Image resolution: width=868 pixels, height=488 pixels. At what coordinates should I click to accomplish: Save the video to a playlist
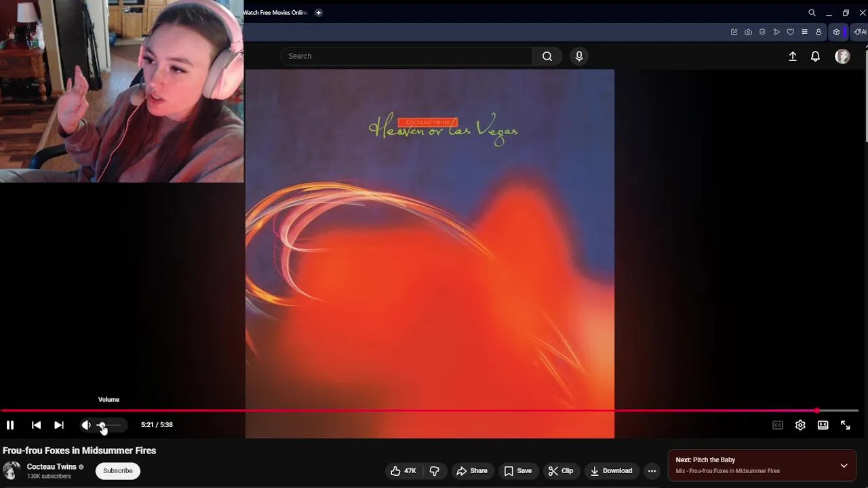(x=517, y=471)
